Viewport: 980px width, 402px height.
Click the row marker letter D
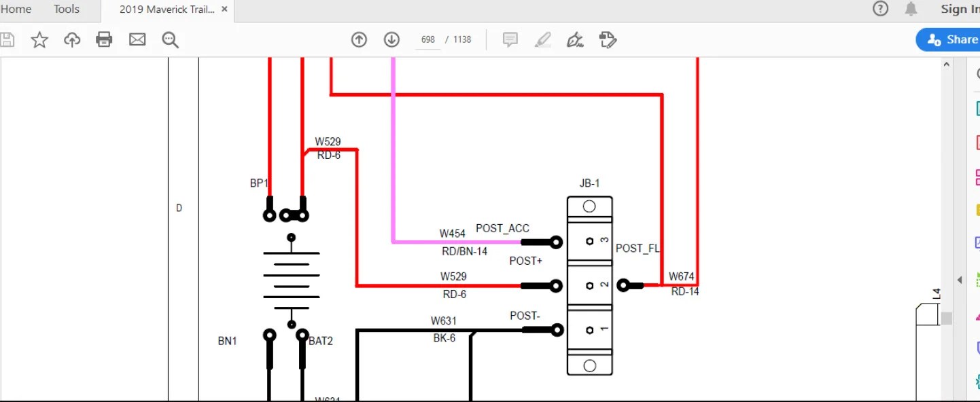pos(179,208)
